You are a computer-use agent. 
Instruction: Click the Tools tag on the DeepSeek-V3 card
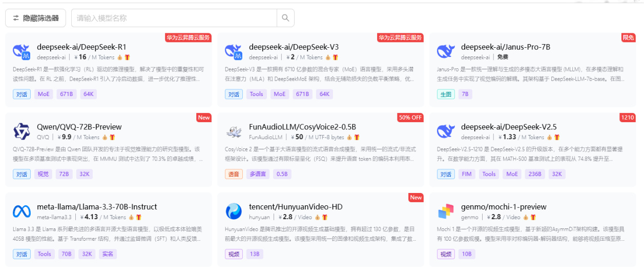coord(256,94)
